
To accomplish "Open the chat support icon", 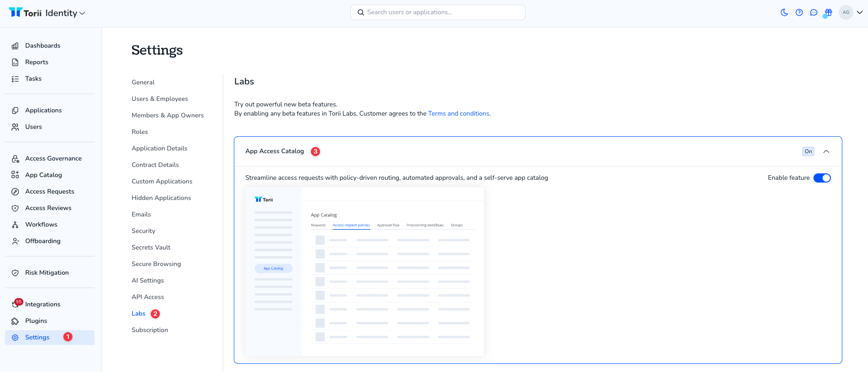I will (x=814, y=12).
